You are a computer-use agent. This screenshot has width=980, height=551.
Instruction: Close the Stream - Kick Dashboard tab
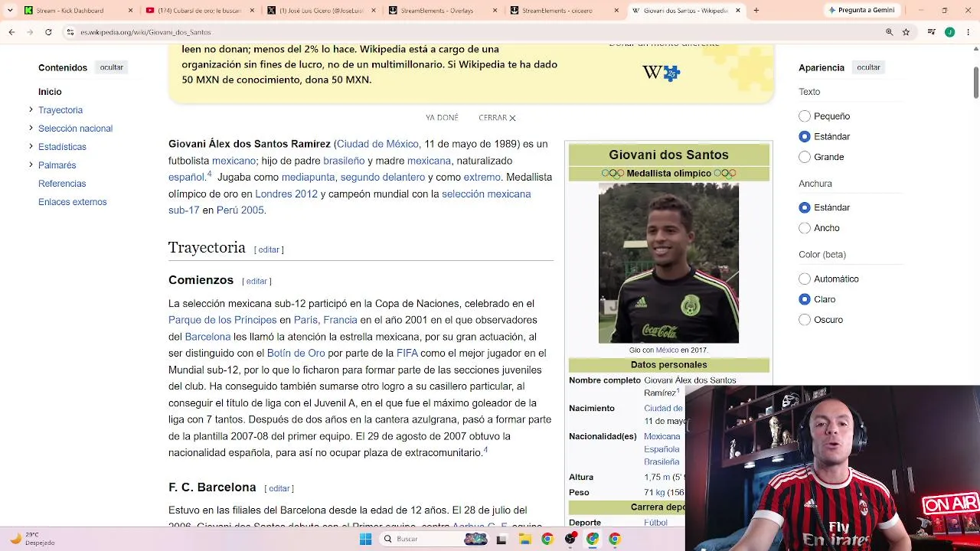[131, 11]
